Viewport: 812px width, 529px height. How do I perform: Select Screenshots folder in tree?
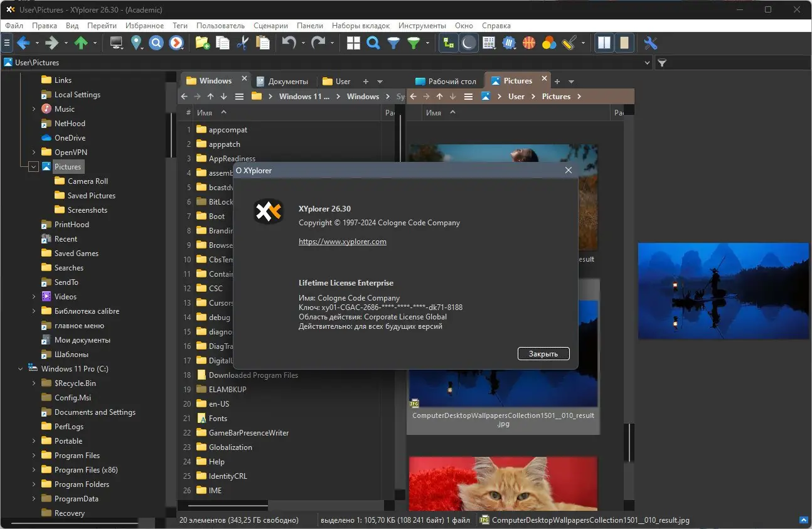87,210
